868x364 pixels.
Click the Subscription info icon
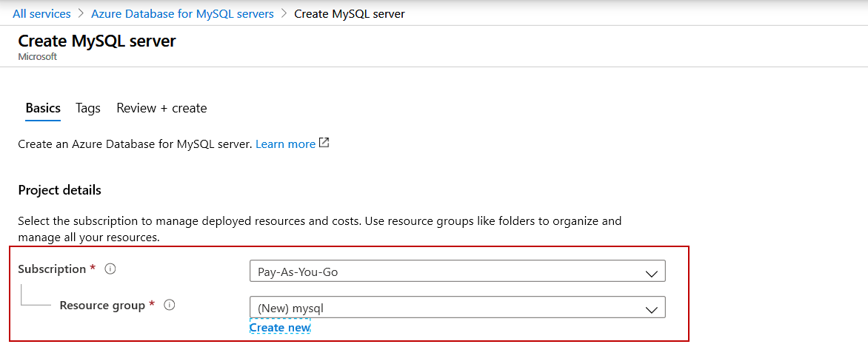(x=110, y=269)
